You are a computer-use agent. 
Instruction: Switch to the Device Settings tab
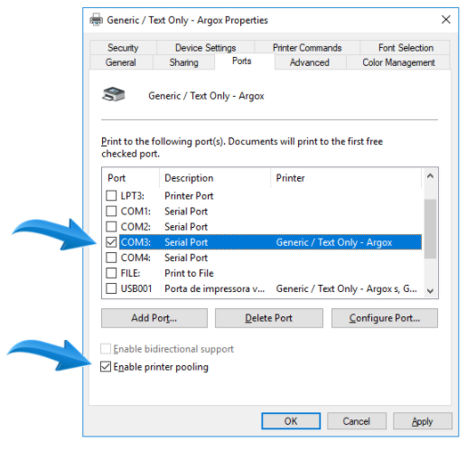206,48
